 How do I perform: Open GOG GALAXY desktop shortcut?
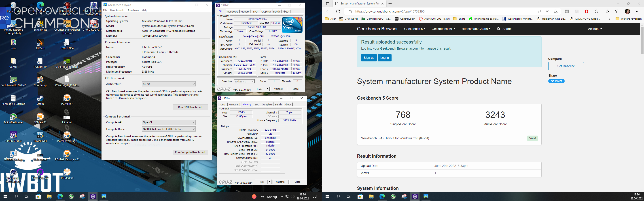[40, 174]
